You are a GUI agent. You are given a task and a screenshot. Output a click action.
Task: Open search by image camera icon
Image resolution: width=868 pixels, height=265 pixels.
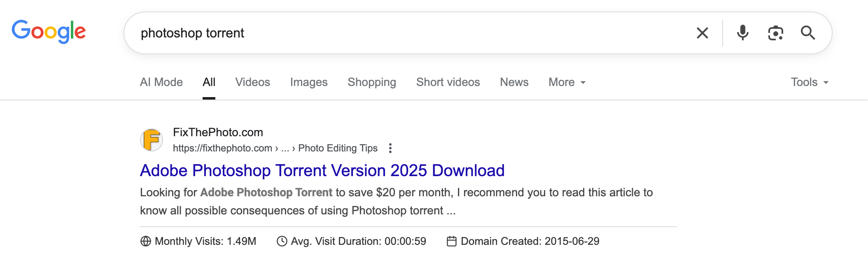776,33
